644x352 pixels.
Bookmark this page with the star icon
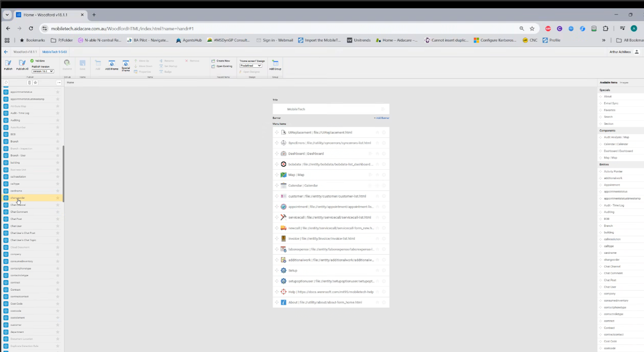(532, 29)
